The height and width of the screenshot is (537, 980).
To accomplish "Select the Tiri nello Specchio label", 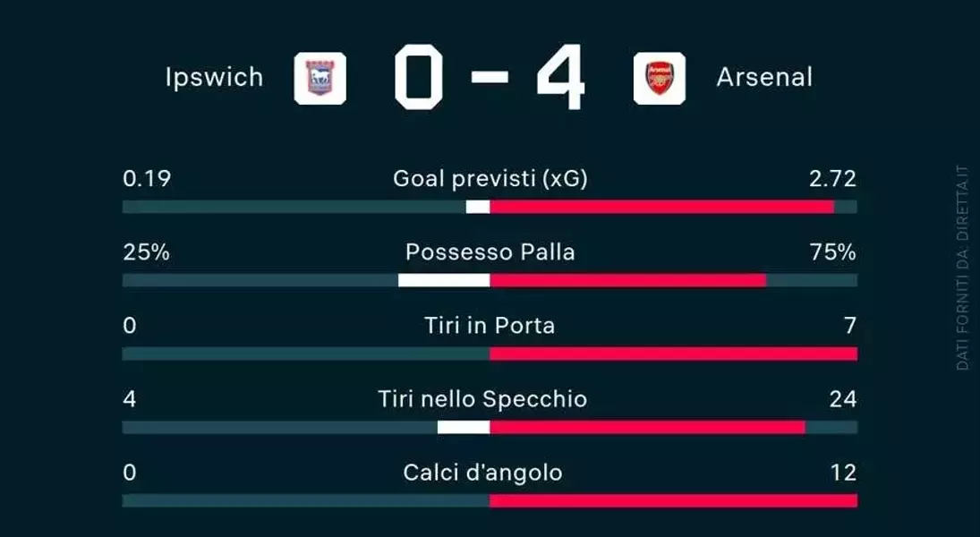I will pos(482,399).
